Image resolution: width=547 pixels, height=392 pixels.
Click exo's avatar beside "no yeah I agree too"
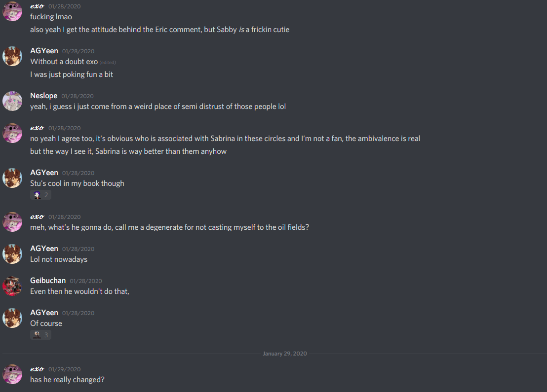[12, 133]
